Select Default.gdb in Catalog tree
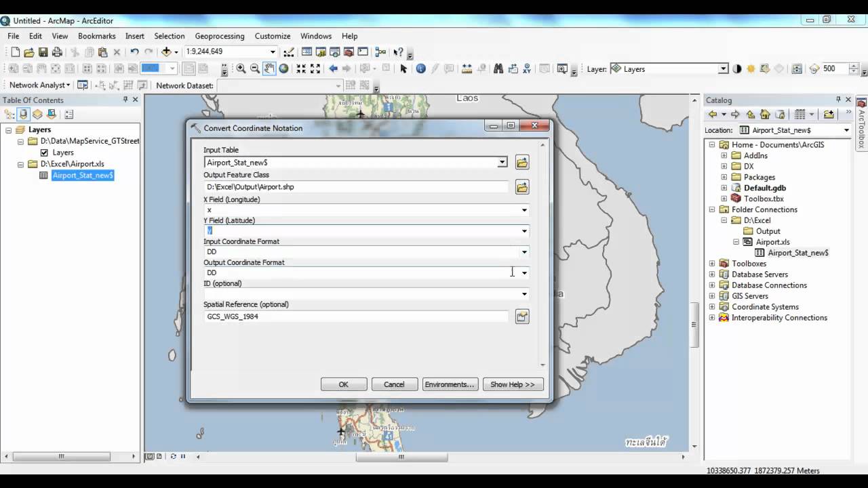868x488 pixels. [x=765, y=188]
